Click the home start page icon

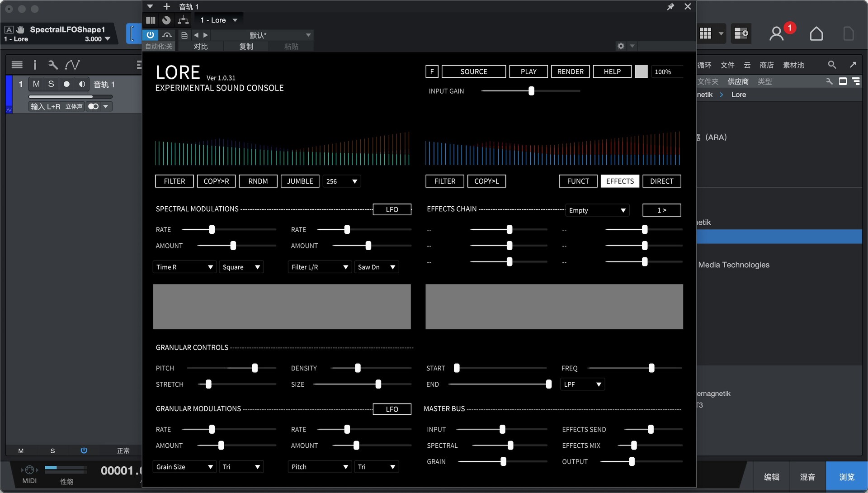click(816, 33)
